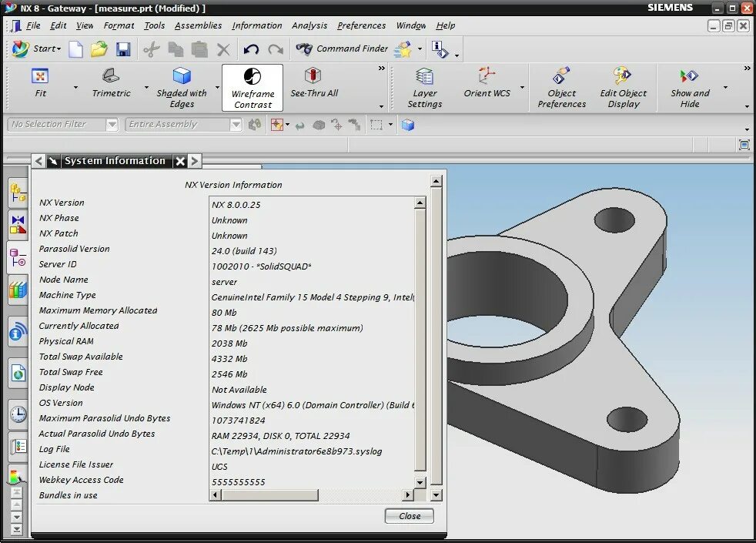Click version list scroll up arrow
This screenshot has width=756, height=543.
click(420, 203)
